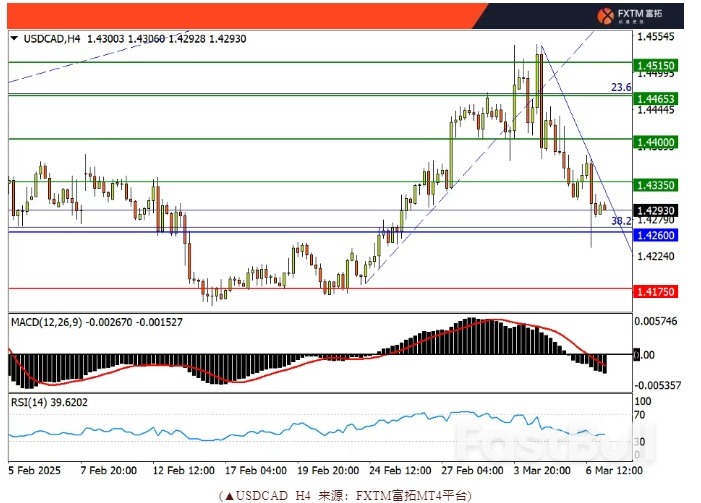
Task: Select the 1.44000 horizontal level label
Action: [x=656, y=142]
